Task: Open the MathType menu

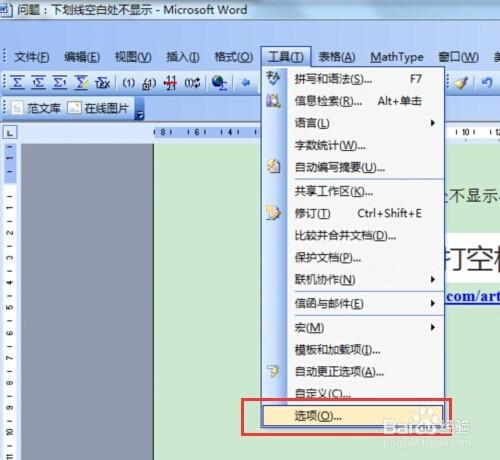Action: (397, 57)
